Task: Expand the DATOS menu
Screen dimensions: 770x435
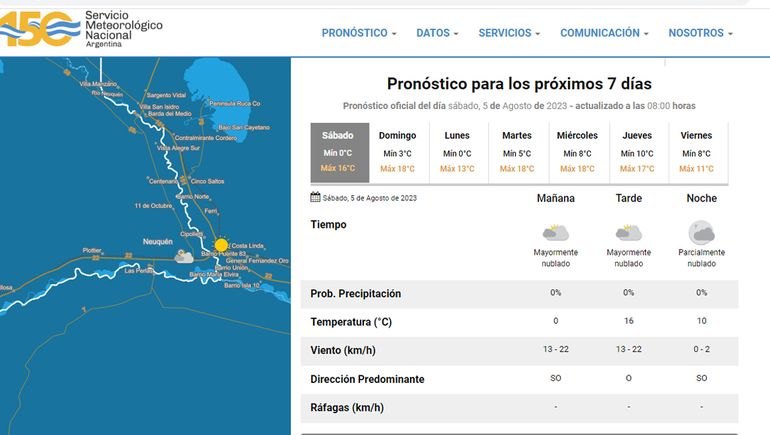Action: click(437, 33)
